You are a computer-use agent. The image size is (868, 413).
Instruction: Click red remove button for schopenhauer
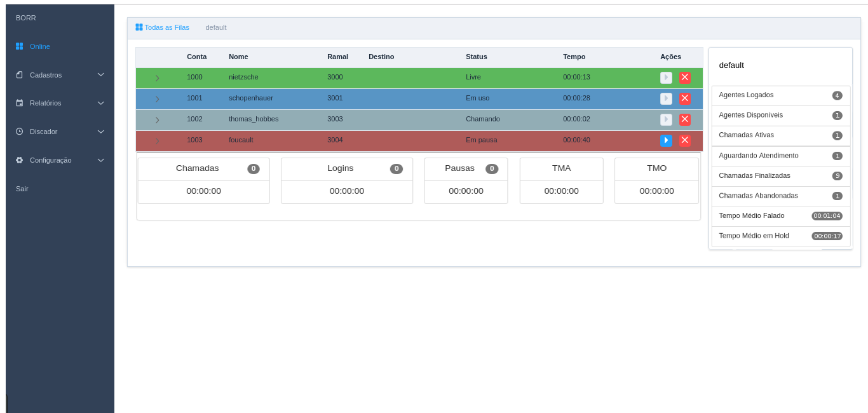tap(684, 98)
